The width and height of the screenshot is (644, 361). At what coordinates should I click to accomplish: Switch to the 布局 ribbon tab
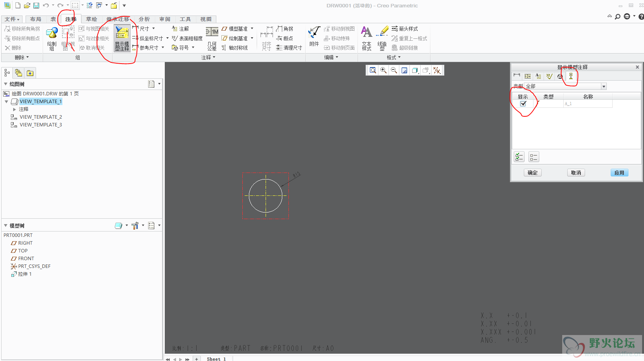35,19
